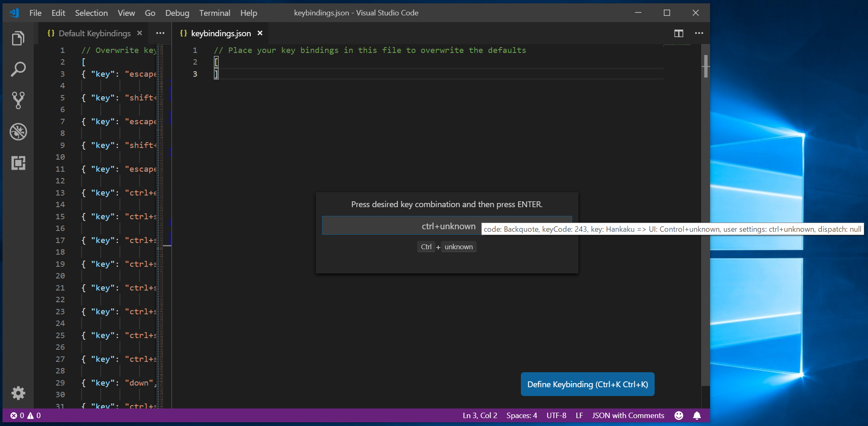
Task: Click the Spaces: 4 indentation setting
Action: coord(521,415)
